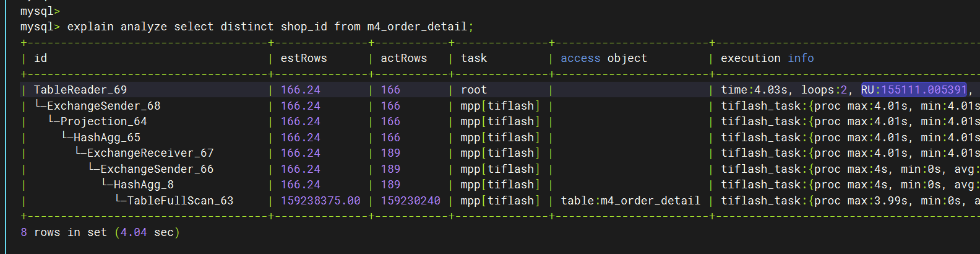Click the task column header
The height and width of the screenshot is (254, 980).
474,58
